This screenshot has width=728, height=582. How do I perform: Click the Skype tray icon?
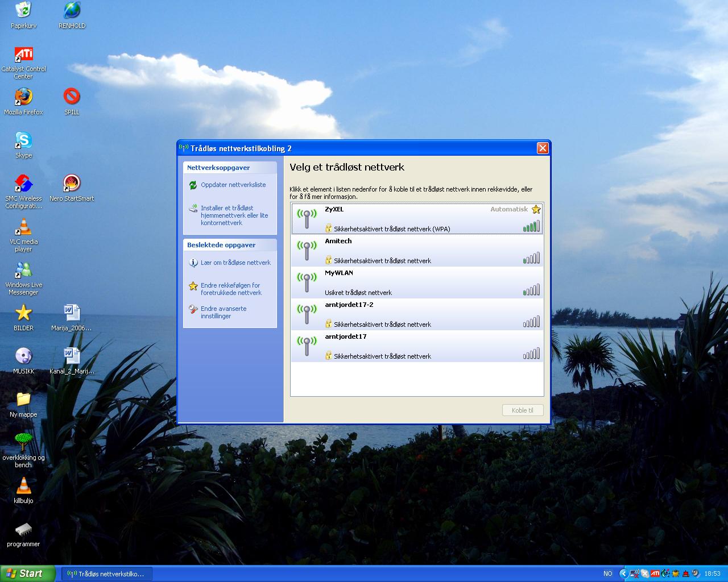coord(645,573)
